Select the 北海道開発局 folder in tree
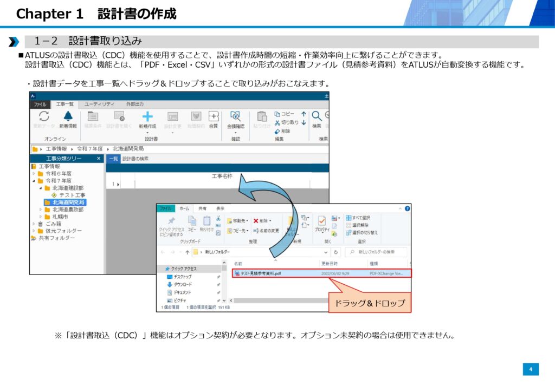555x392 pixels. [68, 202]
